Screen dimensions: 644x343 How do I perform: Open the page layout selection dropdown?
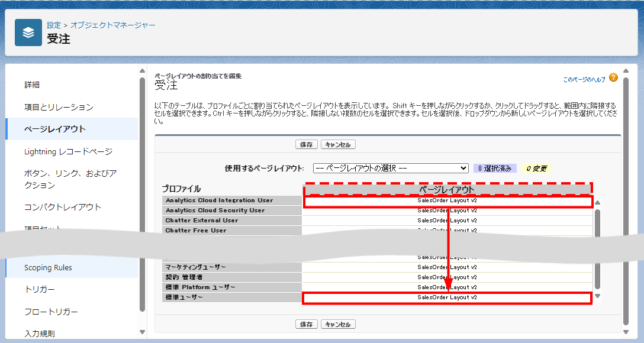point(391,168)
